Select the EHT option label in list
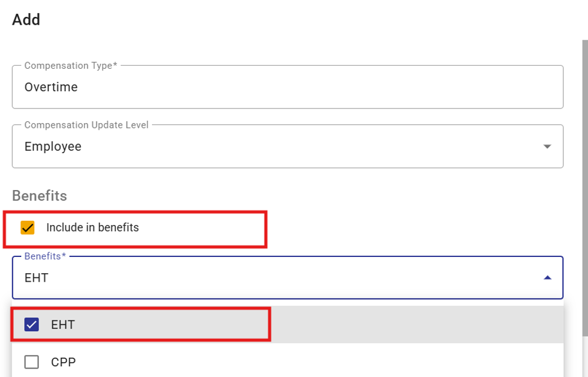This screenshot has width=588, height=377. point(63,325)
